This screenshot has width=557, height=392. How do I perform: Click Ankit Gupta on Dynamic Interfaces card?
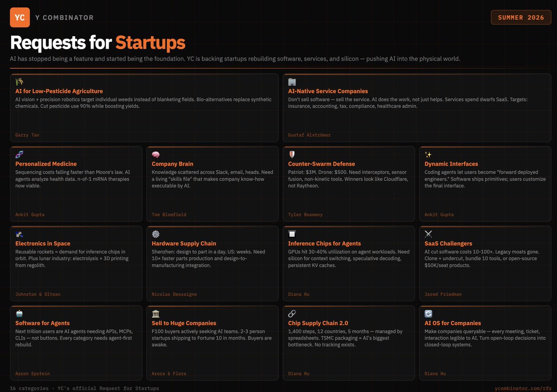pos(439,215)
